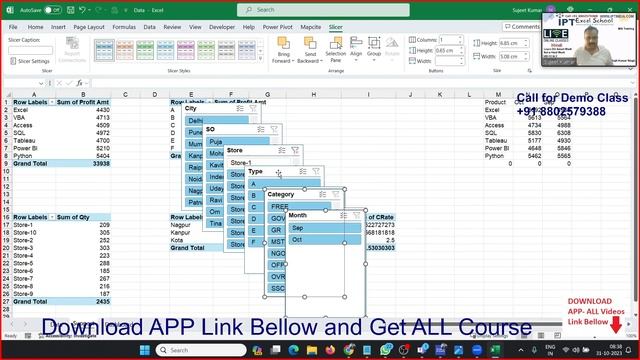Increase the button Columns spinner
Screen dimensions: 640x360
coord(461,38)
